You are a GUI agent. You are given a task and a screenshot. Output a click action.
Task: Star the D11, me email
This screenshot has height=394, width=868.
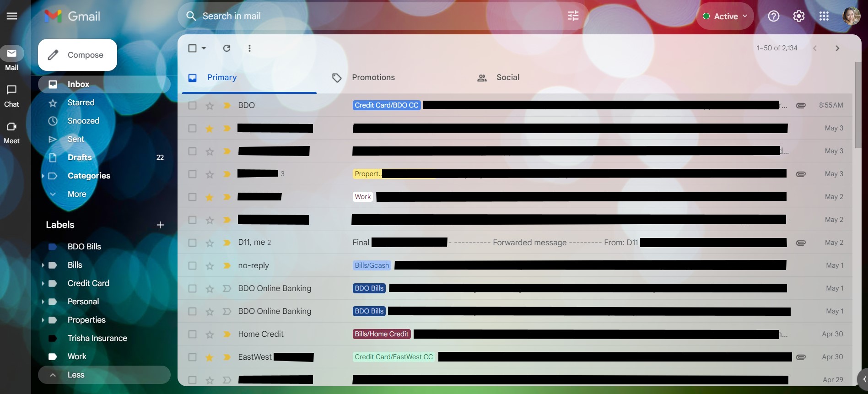(x=210, y=243)
